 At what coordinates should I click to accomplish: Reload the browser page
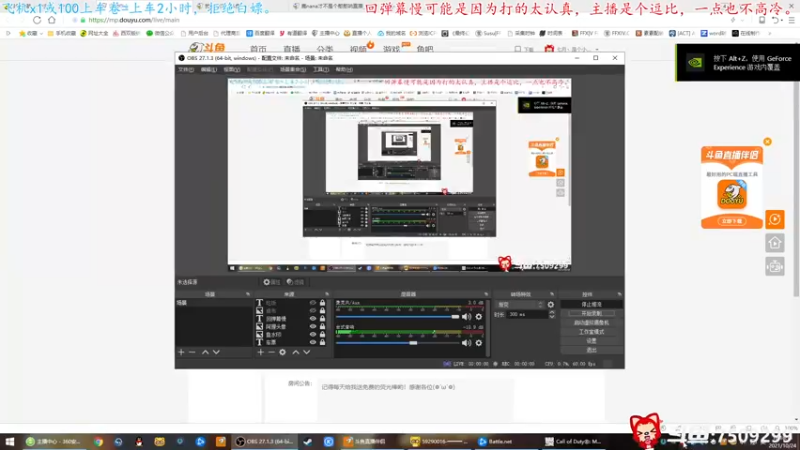coord(37,20)
